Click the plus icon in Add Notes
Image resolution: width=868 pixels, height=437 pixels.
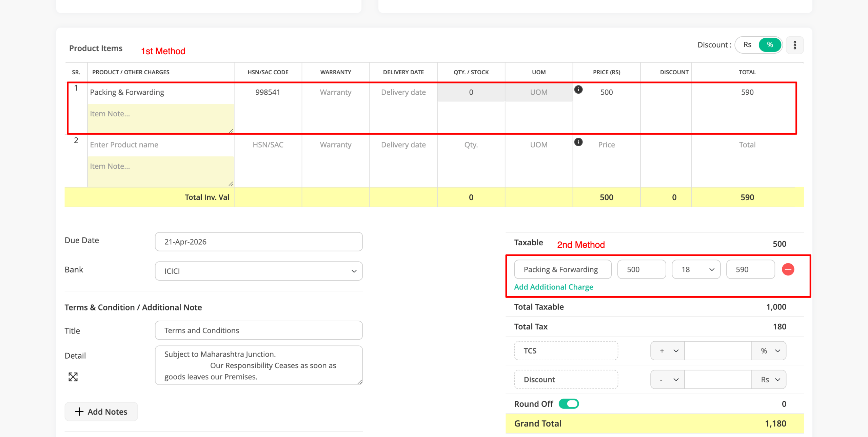coord(79,412)
